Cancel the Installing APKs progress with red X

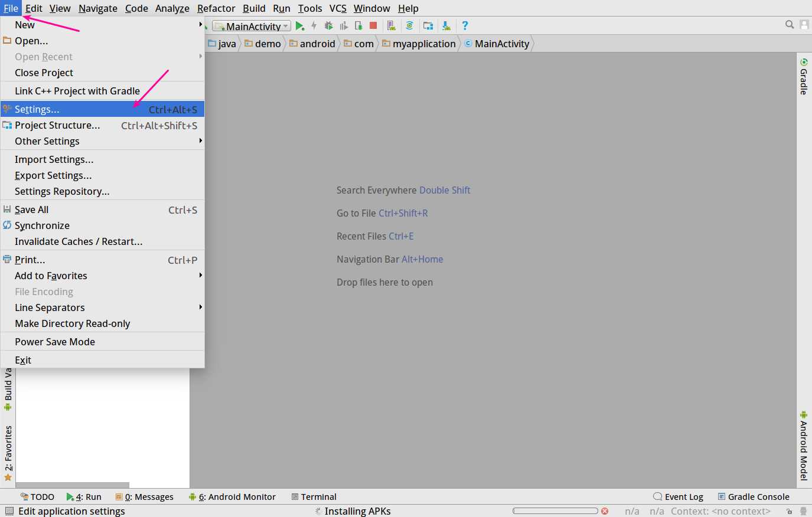pyautogui.click(x=605, y=511)
